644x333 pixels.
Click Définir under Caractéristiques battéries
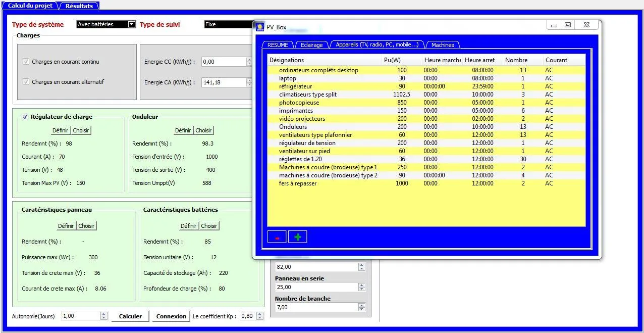click(x=189, y=226)
